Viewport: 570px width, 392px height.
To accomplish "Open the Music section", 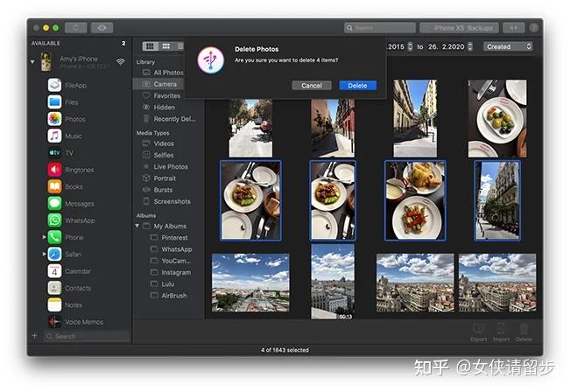I will click(x=65, y=136).
